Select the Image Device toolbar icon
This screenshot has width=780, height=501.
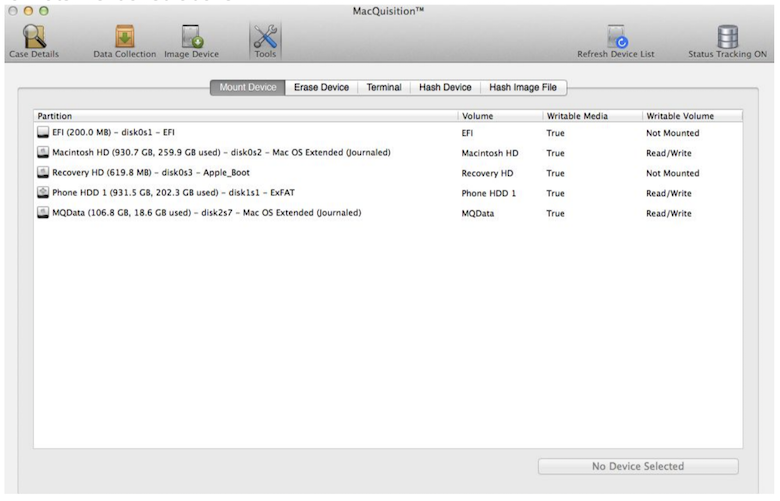click(x=192, y=37)
